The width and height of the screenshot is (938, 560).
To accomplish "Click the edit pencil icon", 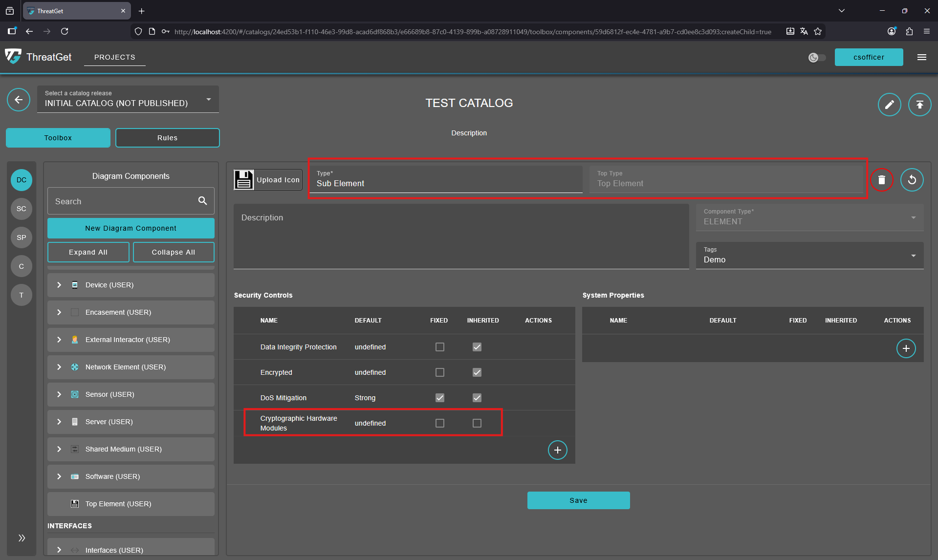I will pyautogui.click(x=889, y=105).
